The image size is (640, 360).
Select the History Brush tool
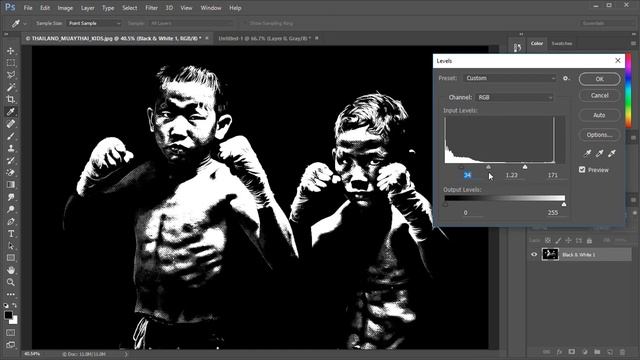[x=11, y=160]
